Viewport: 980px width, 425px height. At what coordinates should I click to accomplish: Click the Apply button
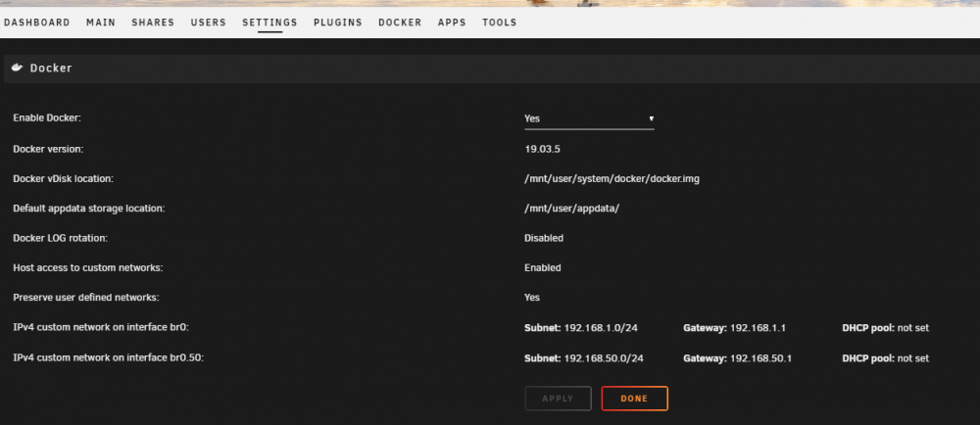pos(558,399)
